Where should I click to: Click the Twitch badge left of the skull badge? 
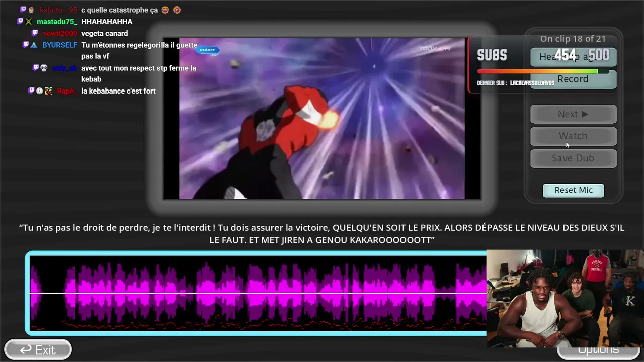click(36, 68)
